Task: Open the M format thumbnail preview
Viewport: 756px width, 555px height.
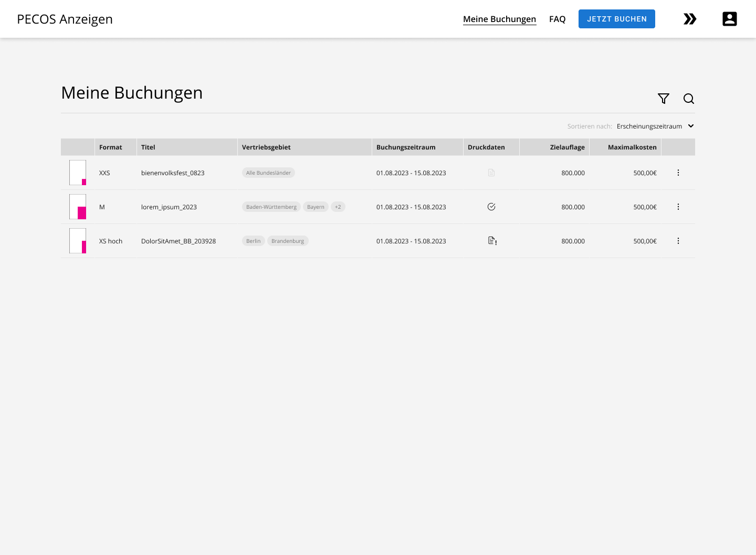Action: pos(78,207)
